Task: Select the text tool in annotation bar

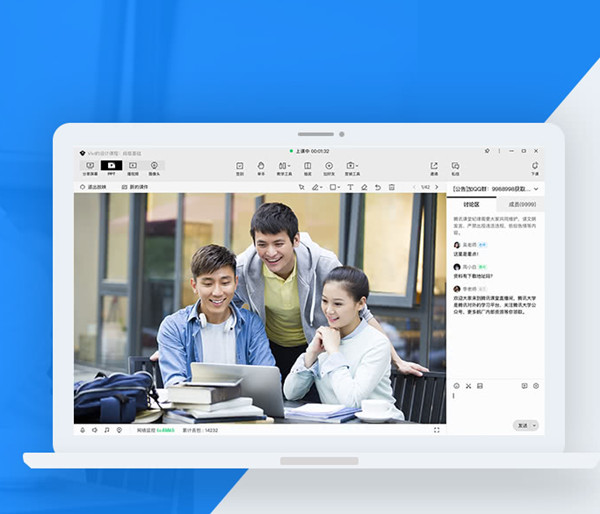Action: [350, 187]
